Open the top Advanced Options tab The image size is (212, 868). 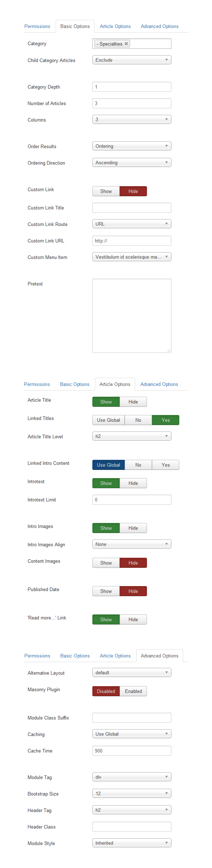point(160,26)
